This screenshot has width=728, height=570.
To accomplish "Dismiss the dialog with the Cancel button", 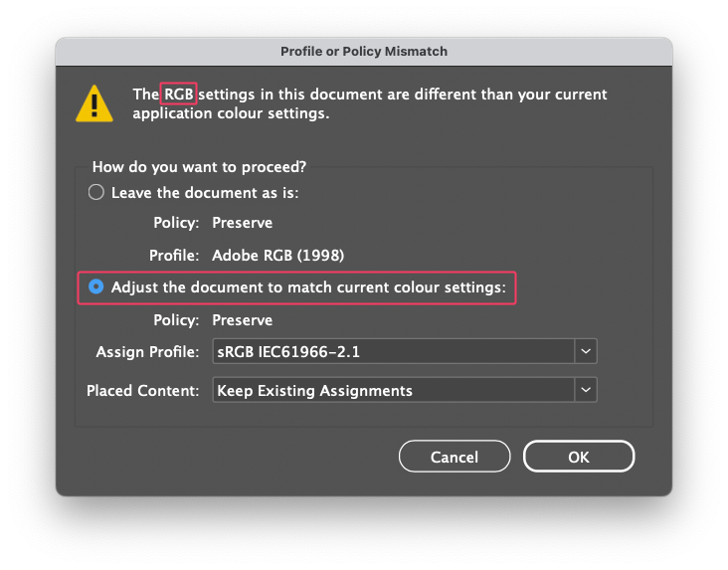I will 455,457.
